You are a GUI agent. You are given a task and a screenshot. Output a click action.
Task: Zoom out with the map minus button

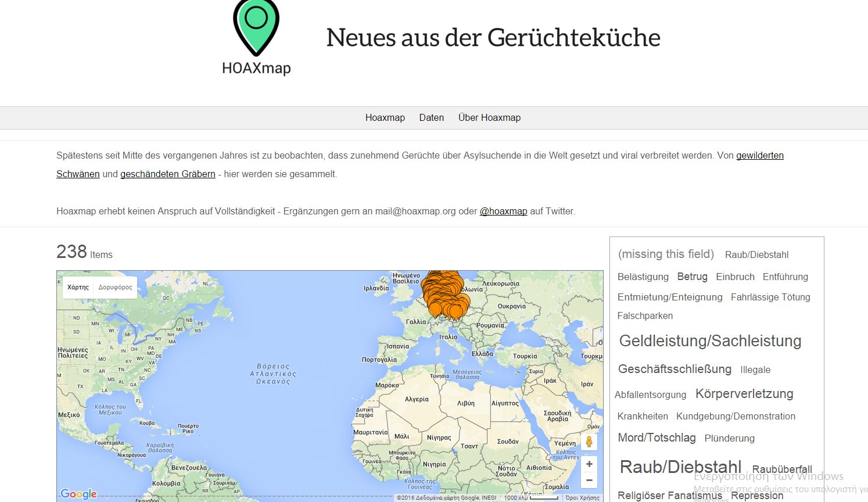[589, 480]
